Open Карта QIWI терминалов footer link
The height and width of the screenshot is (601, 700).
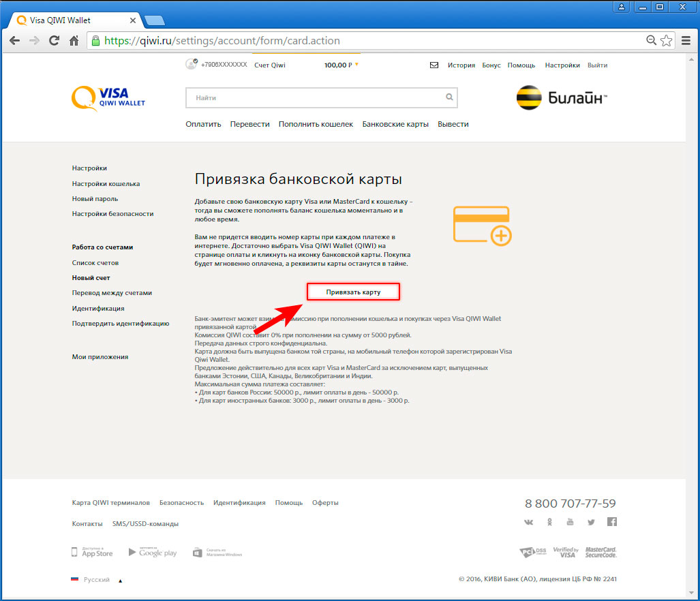(x=110, y=502)
